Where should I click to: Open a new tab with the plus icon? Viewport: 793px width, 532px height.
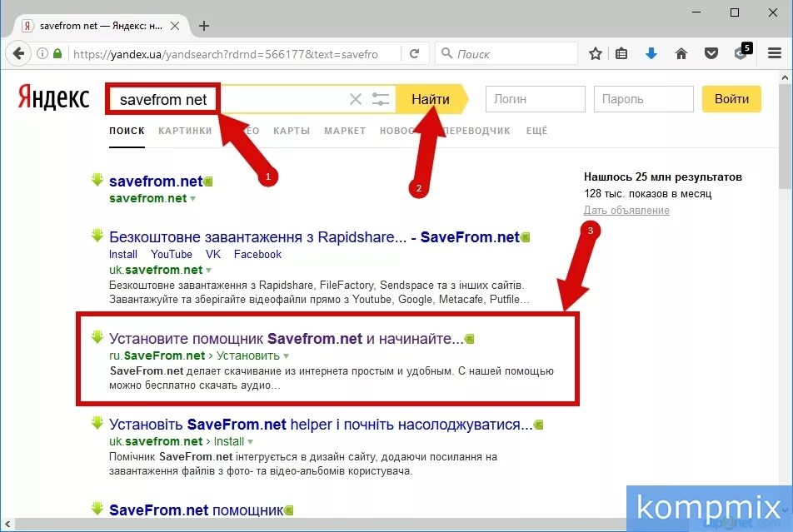tap(204, 26)
